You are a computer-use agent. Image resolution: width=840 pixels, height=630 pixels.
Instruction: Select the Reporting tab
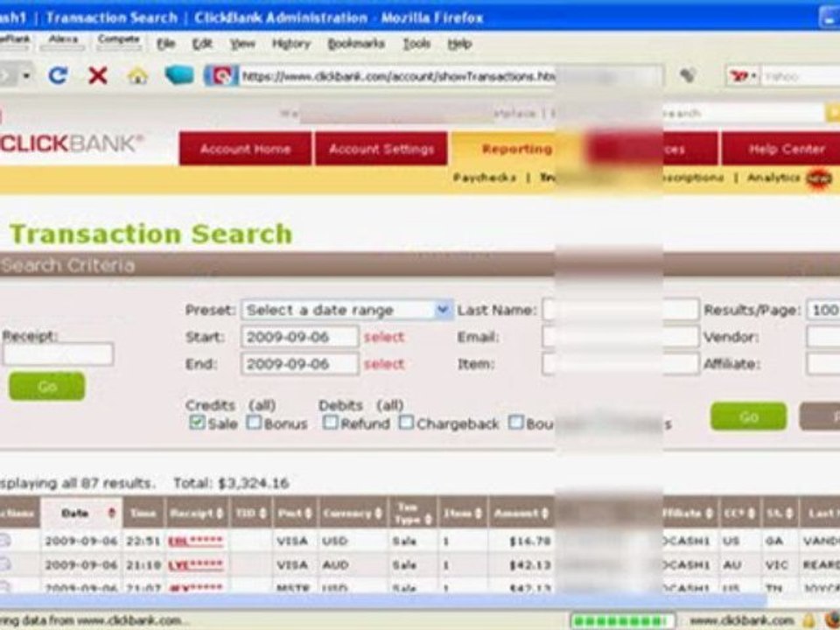tap(516, 149)
